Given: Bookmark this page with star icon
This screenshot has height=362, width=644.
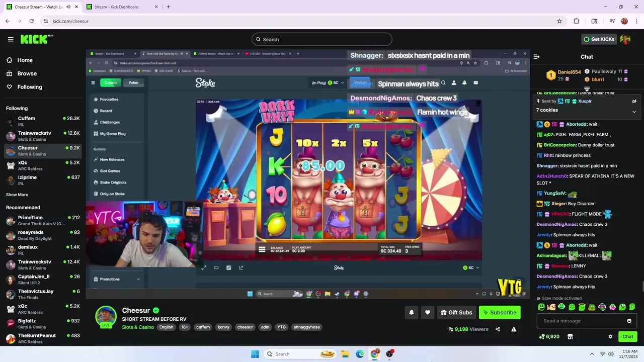Looking at the screenshot, I should pyautogui.click(x=559, y=21).
